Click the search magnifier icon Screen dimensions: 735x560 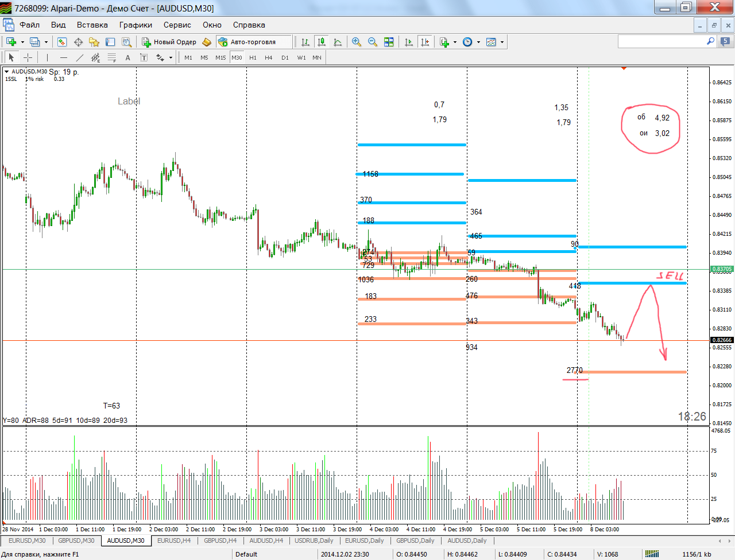pos(711,41)
